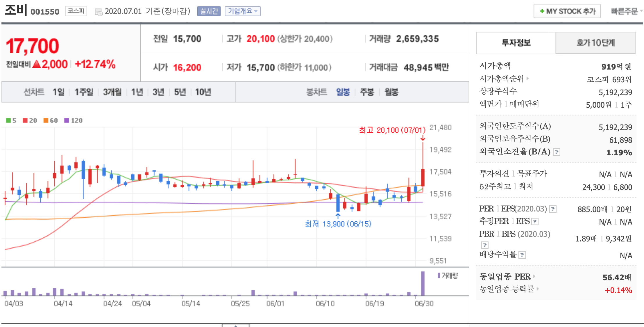
Task: Open the 동일업종 등락률 link
Action: (x=507, y=289)
